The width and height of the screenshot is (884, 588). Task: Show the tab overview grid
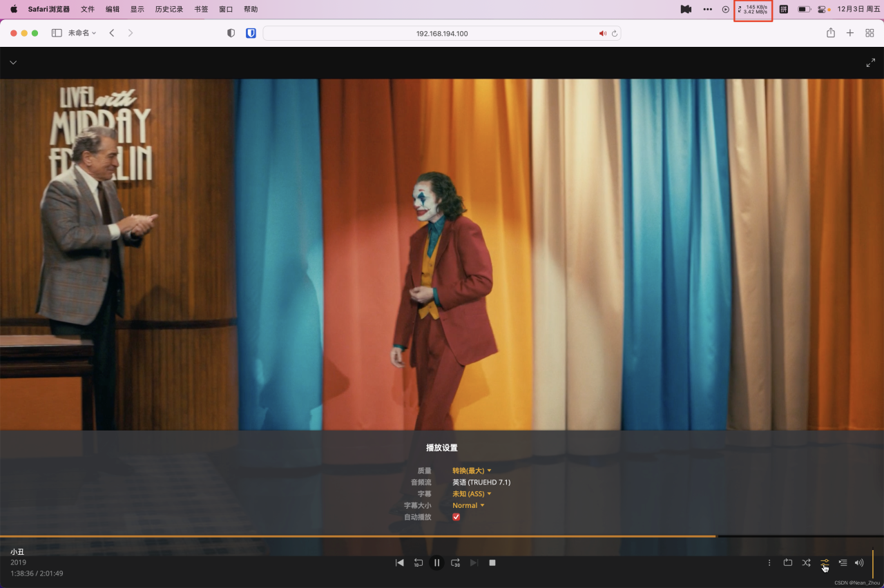[869, 33]
